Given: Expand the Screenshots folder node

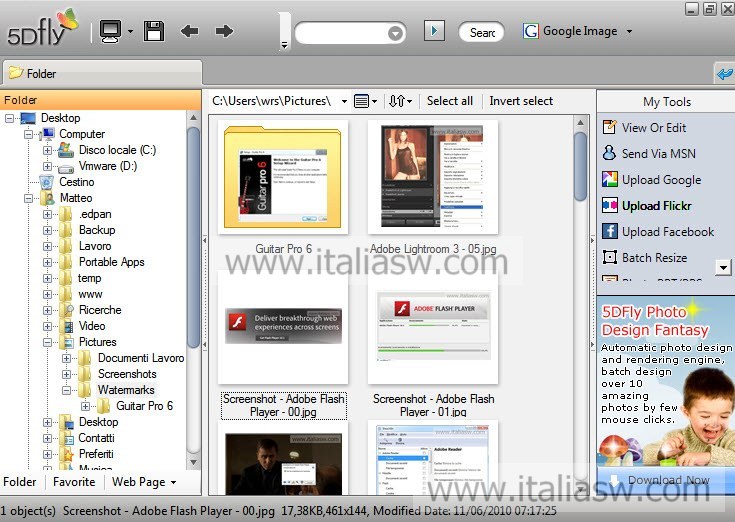Looking at the screenshot, I should coord(66,374).
